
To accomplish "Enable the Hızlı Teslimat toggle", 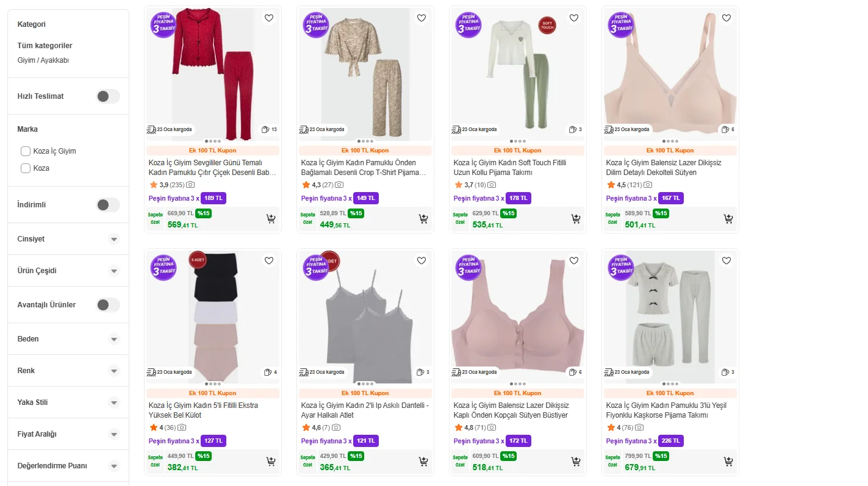I will [x=108, y=96].
